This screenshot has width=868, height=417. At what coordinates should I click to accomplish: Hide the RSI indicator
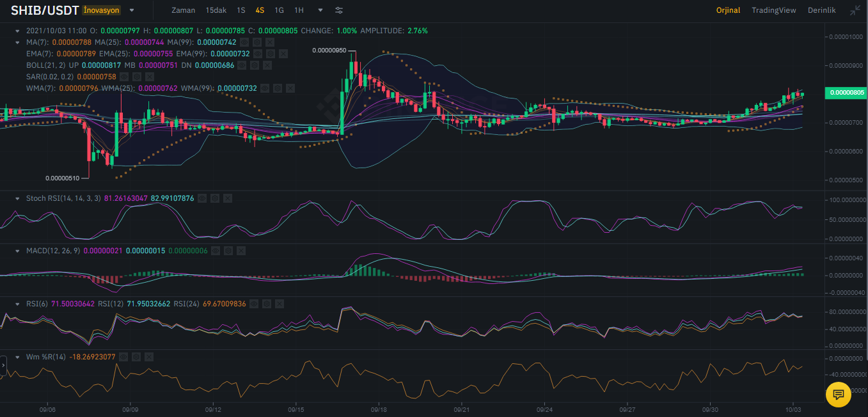point(254,304)
